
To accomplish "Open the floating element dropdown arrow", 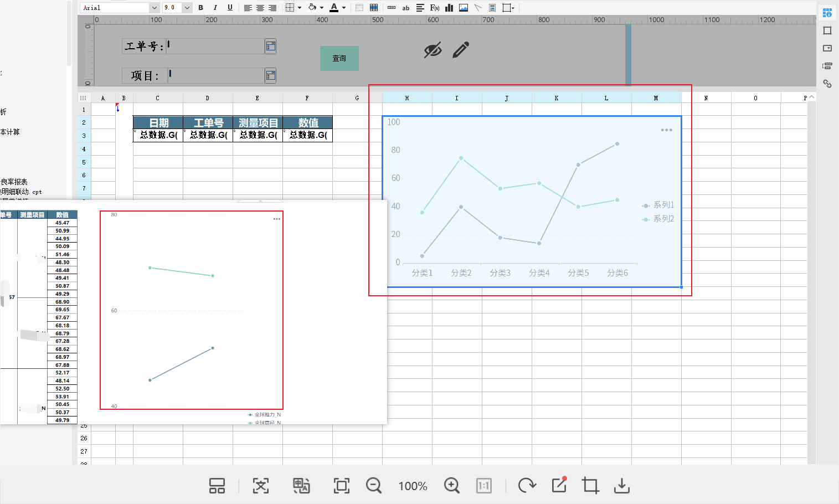I will [513, 8].
